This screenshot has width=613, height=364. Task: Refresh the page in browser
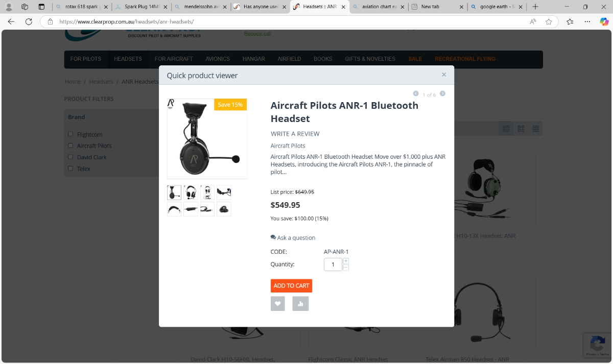point(29,21)
